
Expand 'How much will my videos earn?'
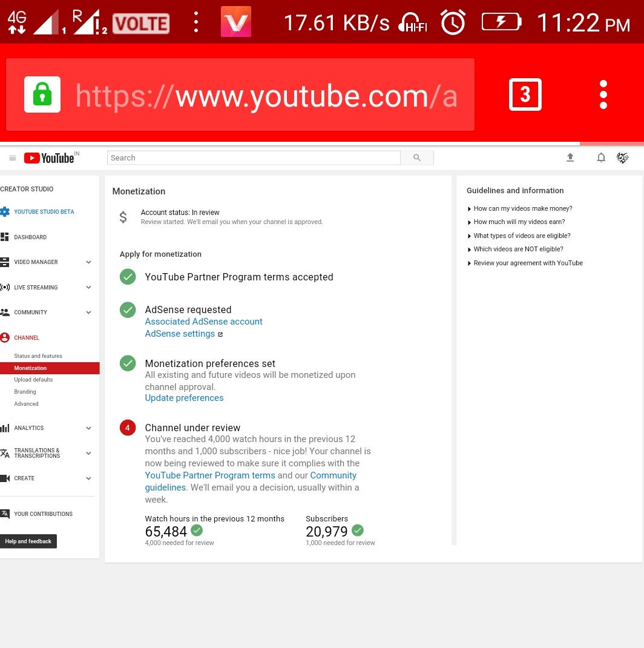click(x=516, y=222)
